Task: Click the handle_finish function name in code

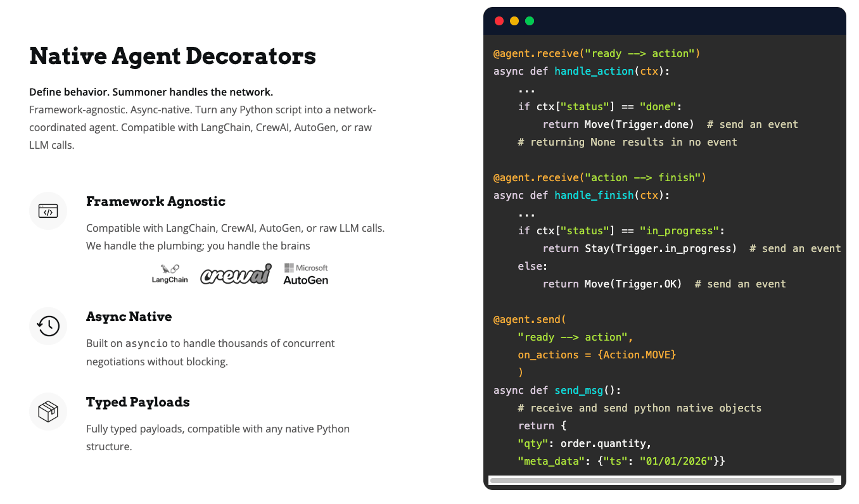Action: coord(594,195)
